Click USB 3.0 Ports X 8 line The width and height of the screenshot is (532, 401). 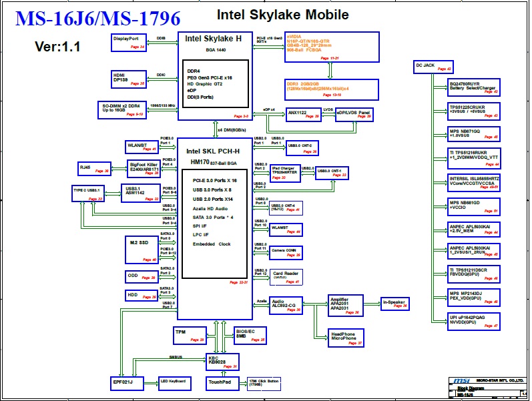click(212, 189)
